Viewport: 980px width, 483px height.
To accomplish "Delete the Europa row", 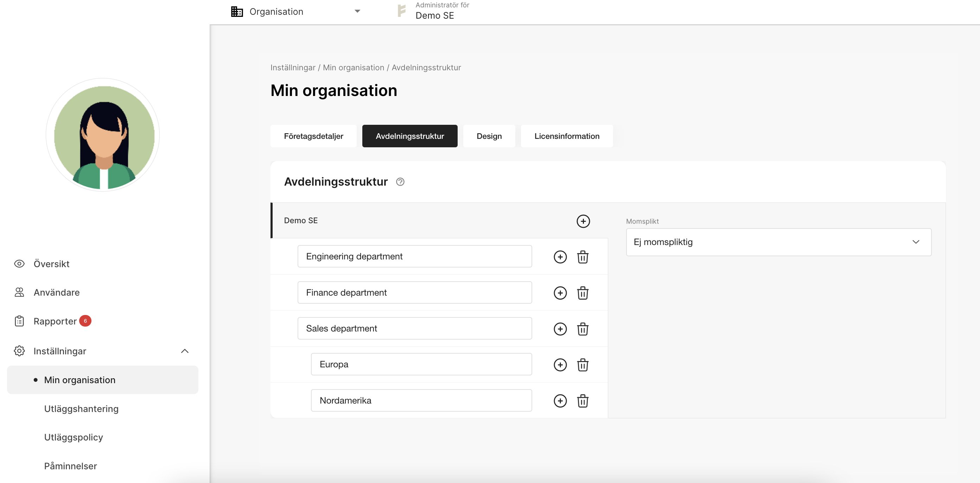I will tap(583, 365).
